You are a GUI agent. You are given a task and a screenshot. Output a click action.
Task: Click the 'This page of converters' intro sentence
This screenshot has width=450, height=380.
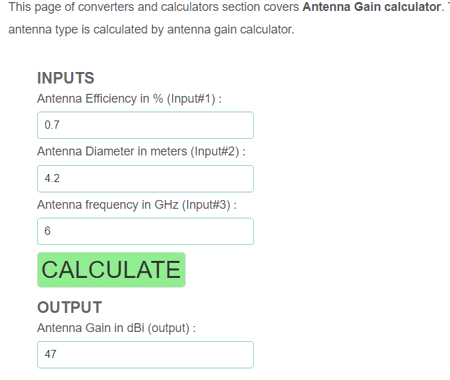[x=226, y=7]
